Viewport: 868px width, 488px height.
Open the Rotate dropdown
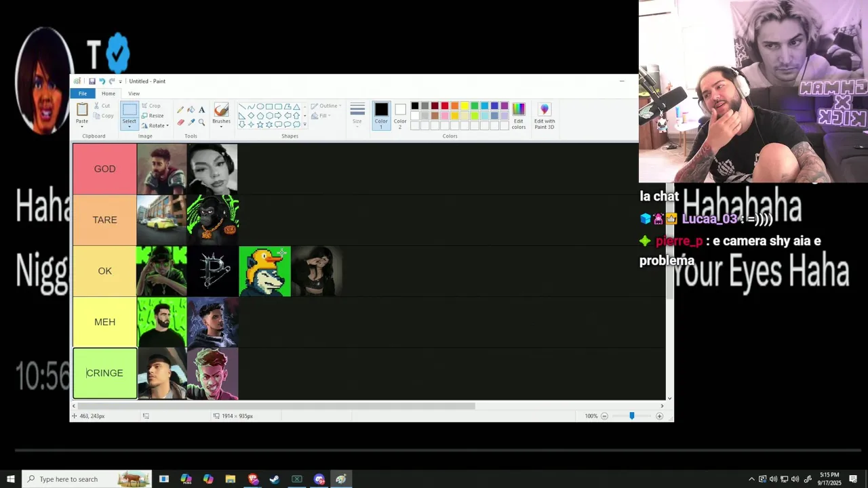click(x=157, y=125)
